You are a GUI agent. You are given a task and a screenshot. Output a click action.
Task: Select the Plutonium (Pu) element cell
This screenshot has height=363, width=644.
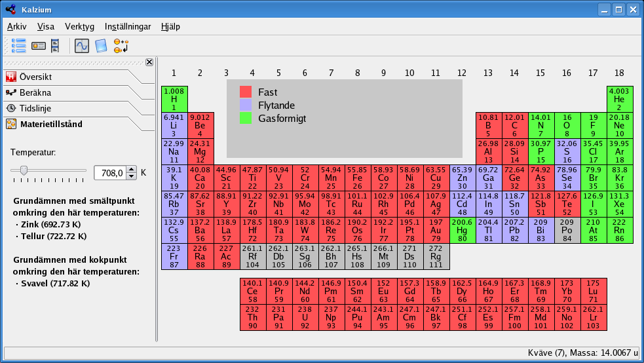pos(357,317)
